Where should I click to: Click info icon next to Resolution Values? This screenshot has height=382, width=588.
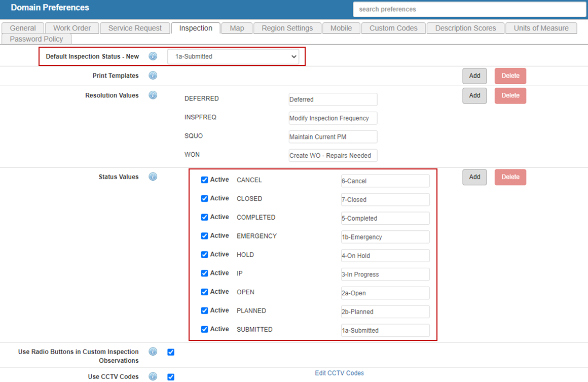[153, 95]
